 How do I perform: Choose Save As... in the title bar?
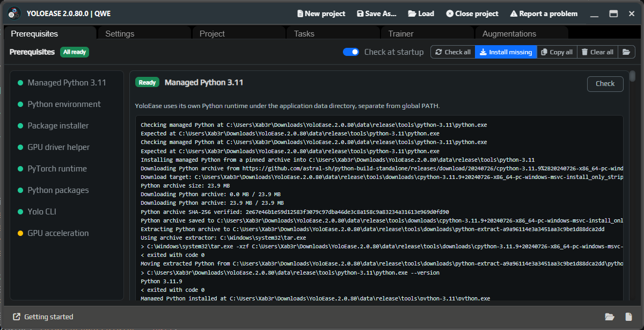[377, 13]
